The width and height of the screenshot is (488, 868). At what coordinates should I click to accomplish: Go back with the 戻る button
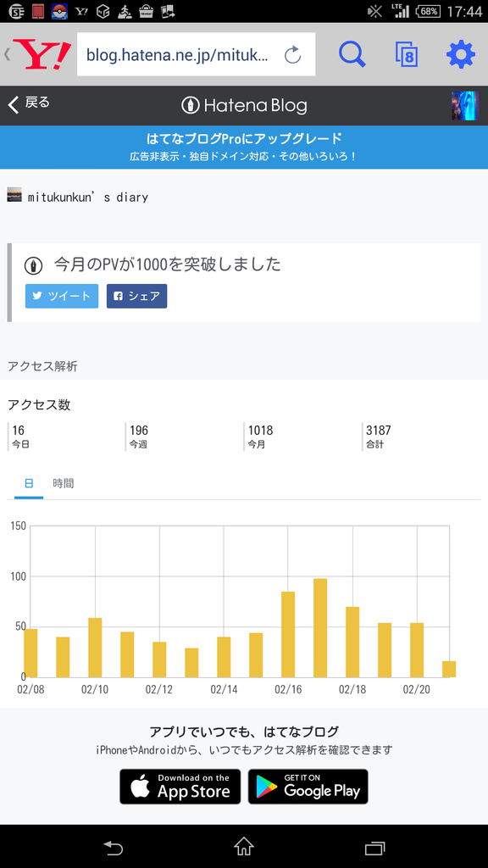tap(30, 103)
